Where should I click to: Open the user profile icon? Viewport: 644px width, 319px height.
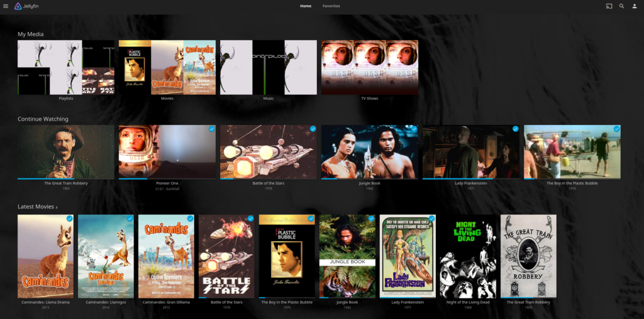pos(635,6)
